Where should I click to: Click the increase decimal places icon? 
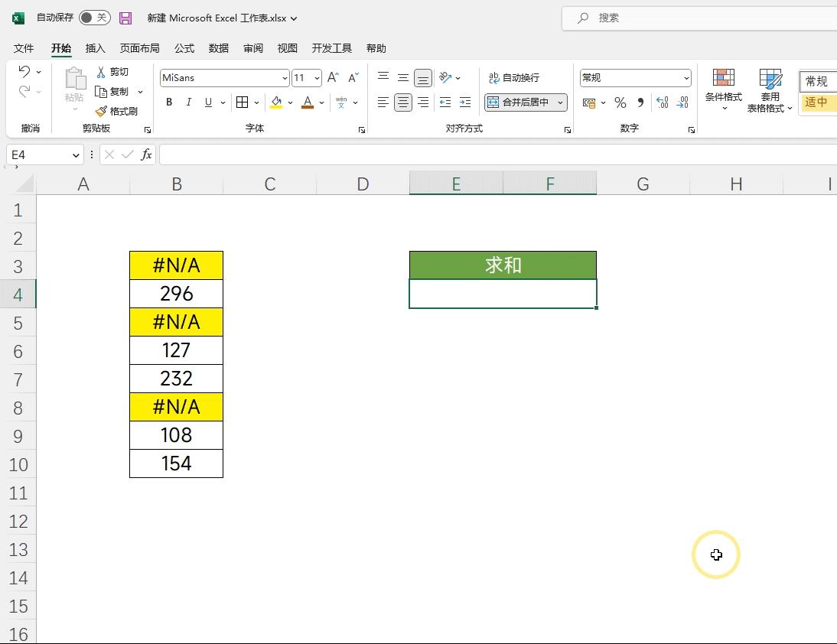coord(663,102)
